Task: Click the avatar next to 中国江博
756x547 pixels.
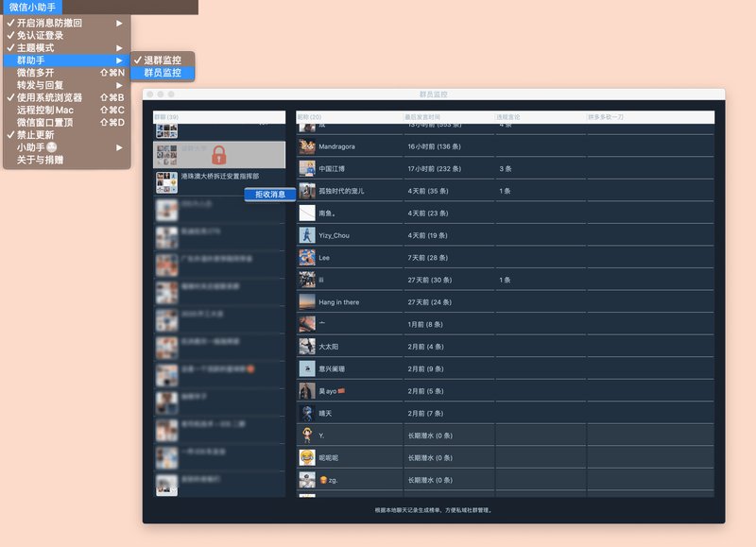Action: click(306, 168)
